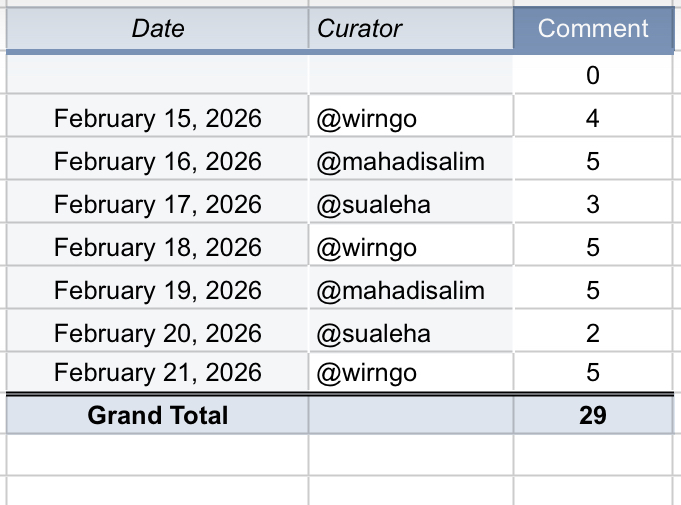Screen dimensions: 681x505
Task: Select comment count 2 for February 20
Action: (x=593, y=333)
